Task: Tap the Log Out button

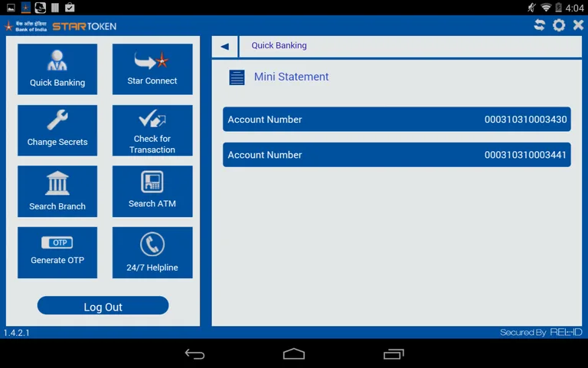Action: (x=103, y=306)
